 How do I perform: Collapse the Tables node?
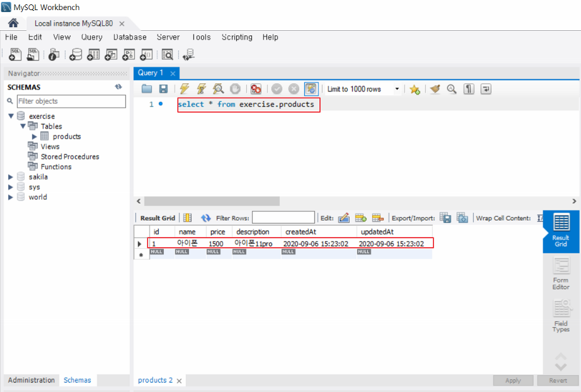coord(23,126)
